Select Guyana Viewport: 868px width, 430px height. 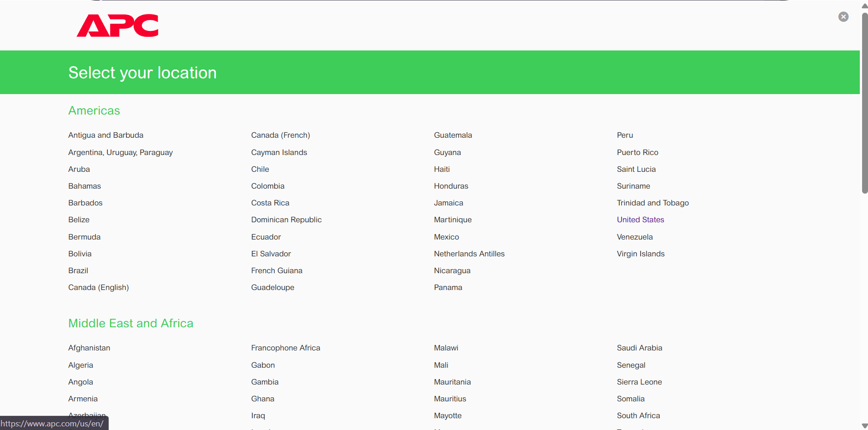(447, 152)
